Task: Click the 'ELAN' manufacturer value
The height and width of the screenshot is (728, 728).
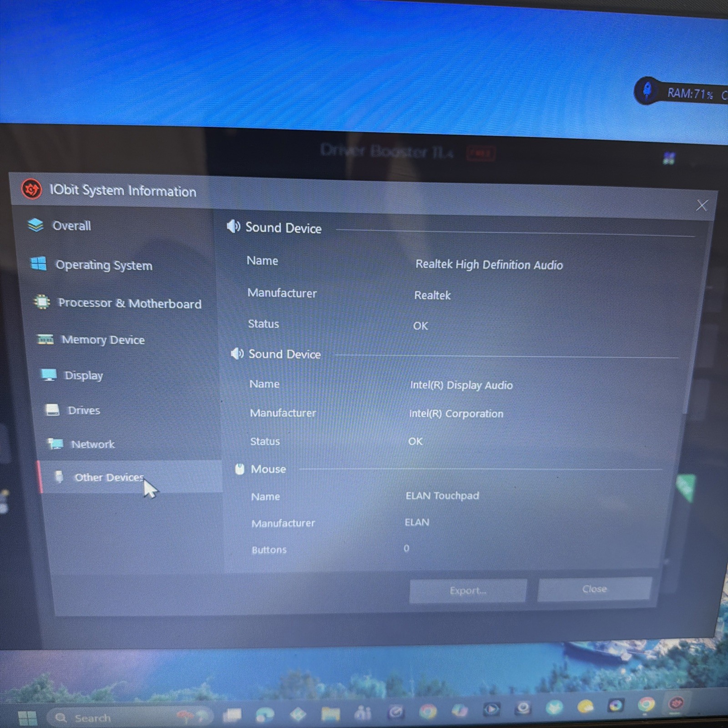Action: point(417,522)
